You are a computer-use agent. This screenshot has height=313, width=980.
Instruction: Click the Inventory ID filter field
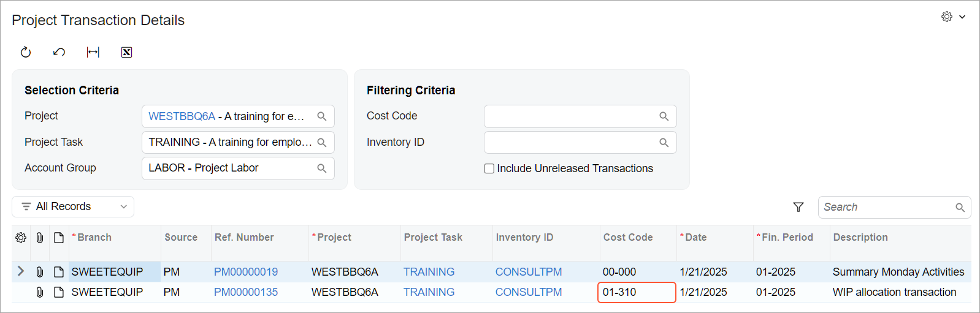pyautogui.click(x=570, y=143)
